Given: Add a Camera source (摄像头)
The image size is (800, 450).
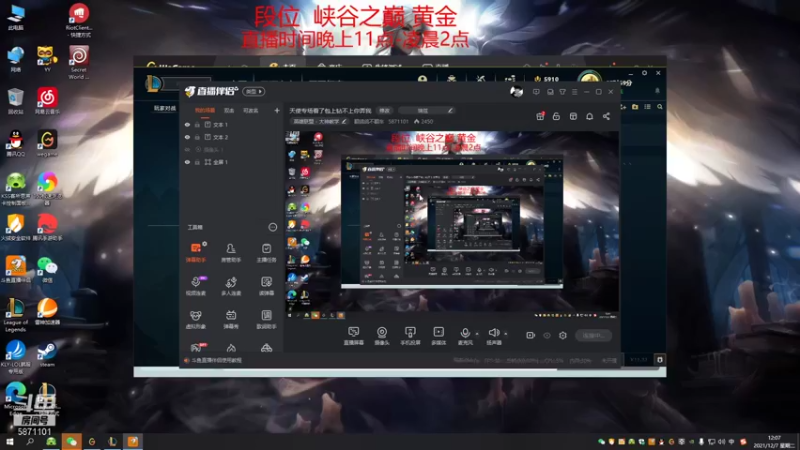Looking at the screenshot, I should pos(382,336).
